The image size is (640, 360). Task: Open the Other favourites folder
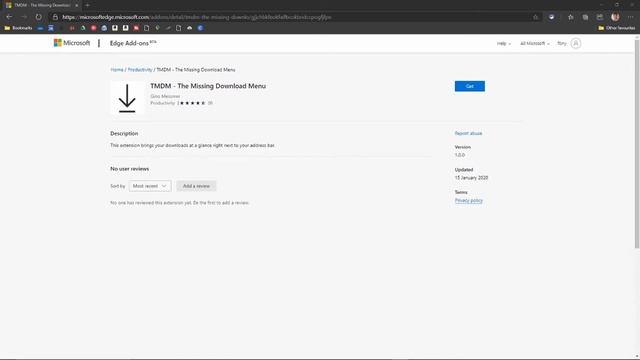[616, 28]
